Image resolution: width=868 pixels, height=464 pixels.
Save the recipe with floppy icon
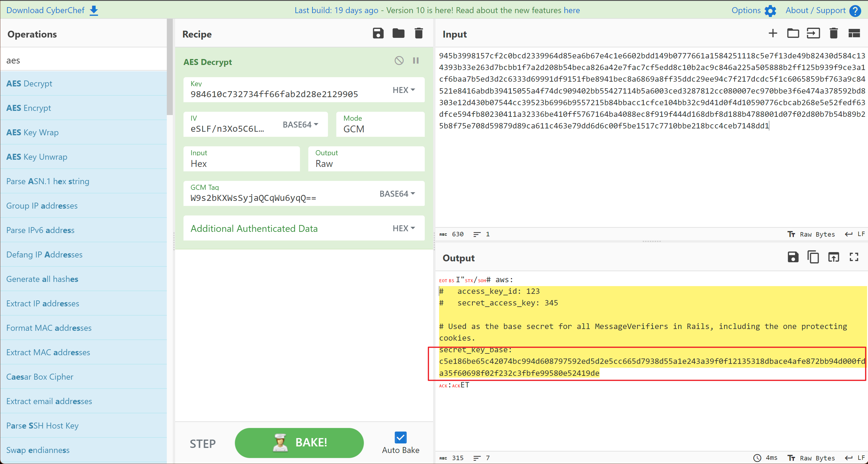pos(378,33)
